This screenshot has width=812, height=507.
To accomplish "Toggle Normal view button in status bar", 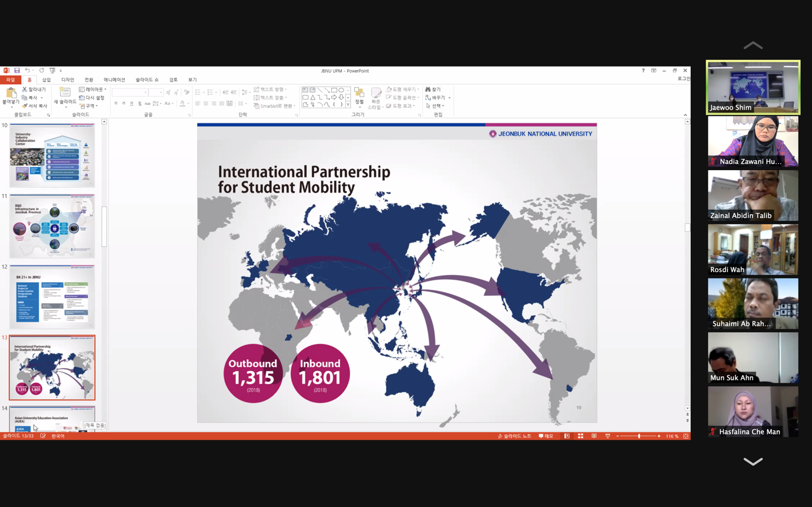I will tap(567, 436).
